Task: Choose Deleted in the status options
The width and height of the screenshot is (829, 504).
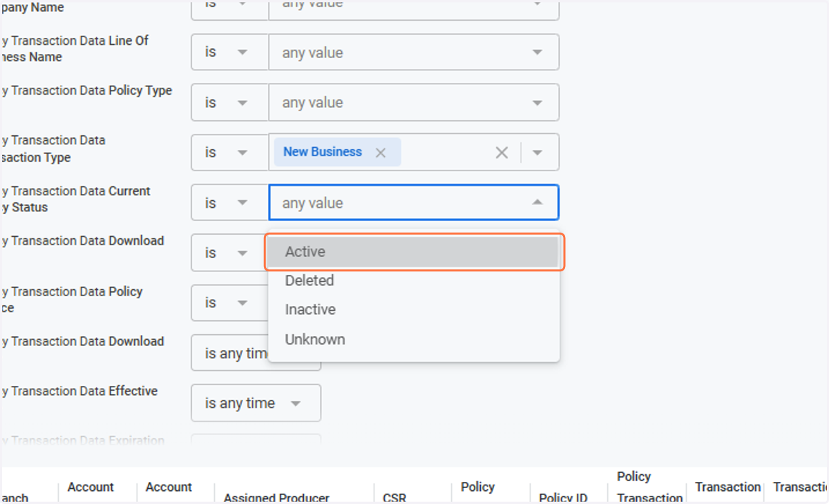Action: coord(414,281)
